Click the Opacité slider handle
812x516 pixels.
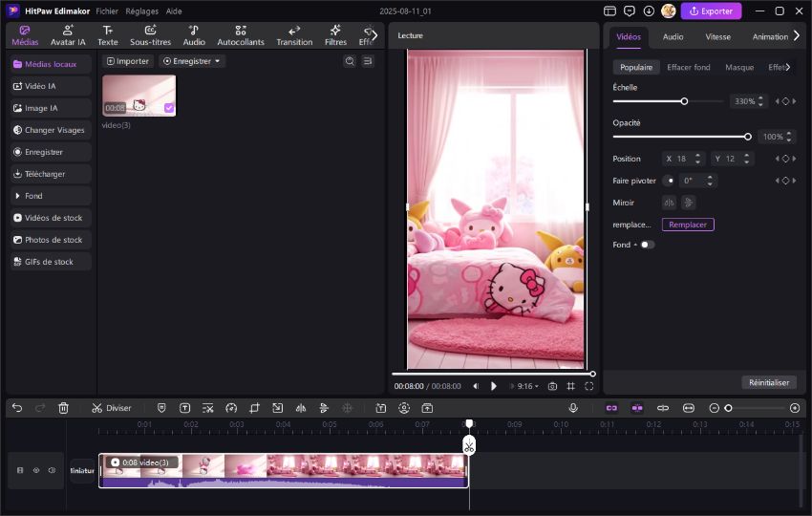click(747, 137)
